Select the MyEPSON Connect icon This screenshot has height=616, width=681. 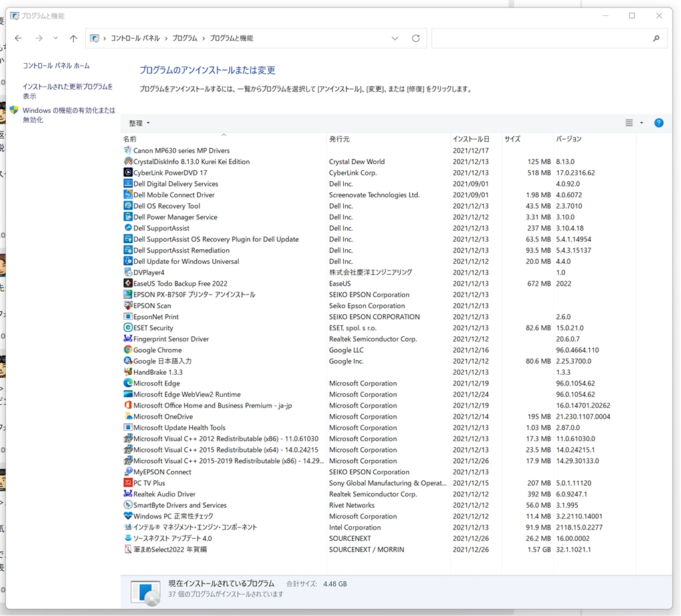[128, 472]
